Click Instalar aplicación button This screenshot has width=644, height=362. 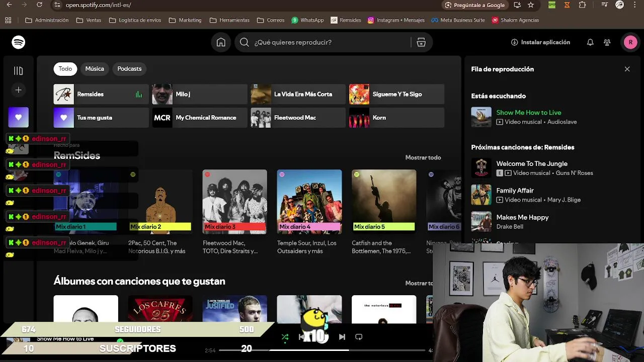tap(540, 42)
